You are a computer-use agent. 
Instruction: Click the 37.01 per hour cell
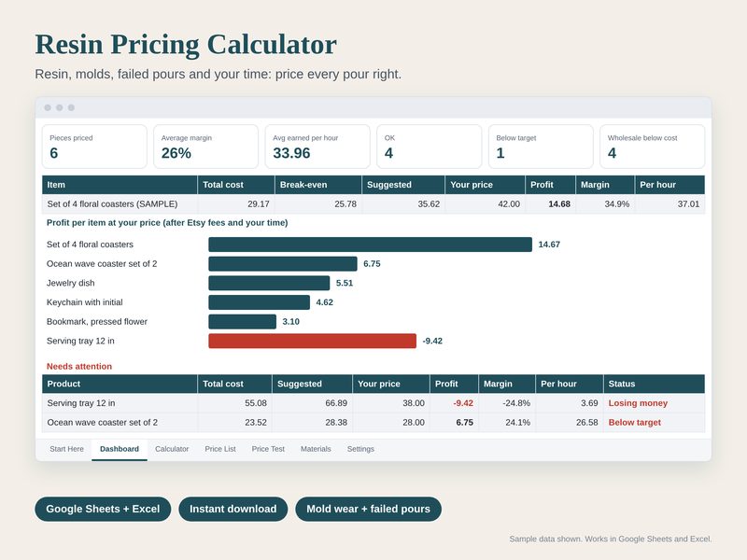(x=669, y=203)
